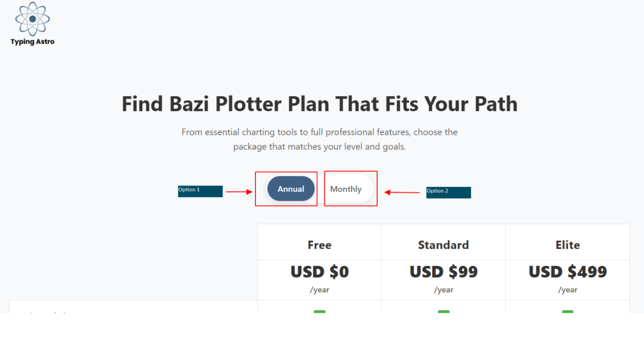Click the Option 1 label box
The image size is (644, 352).
[x=200, y=191]
